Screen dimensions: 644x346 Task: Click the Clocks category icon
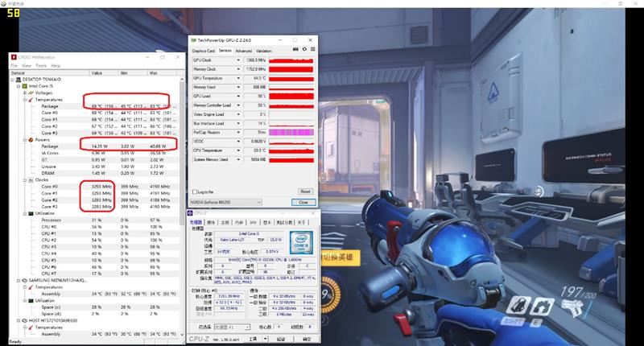(31, 180)
